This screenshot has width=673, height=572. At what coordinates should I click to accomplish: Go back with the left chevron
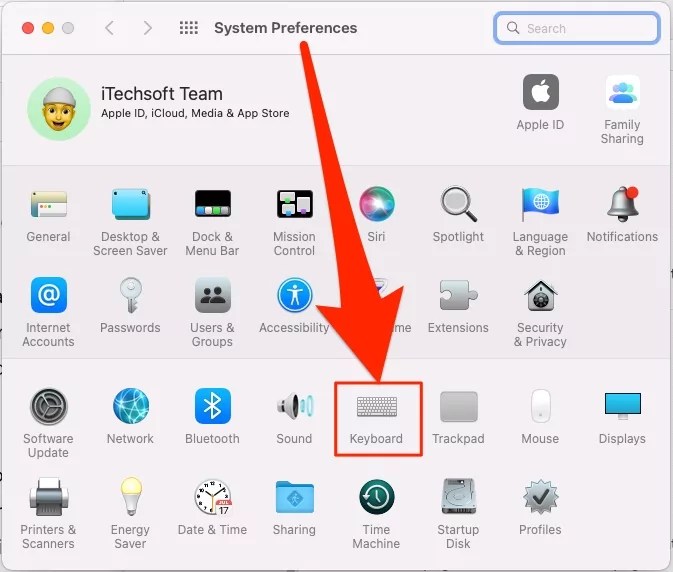tap(109, 28)
